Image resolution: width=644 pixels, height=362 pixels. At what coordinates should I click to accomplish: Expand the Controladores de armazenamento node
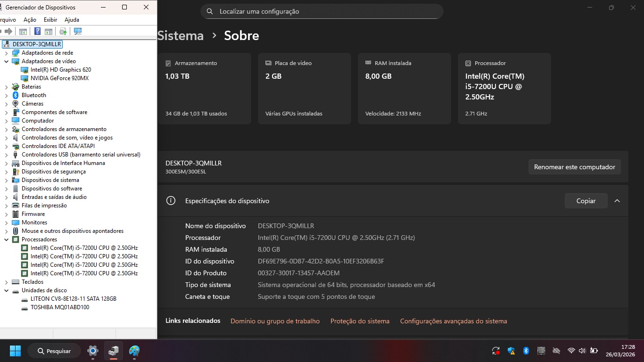(x=7, y=129)
